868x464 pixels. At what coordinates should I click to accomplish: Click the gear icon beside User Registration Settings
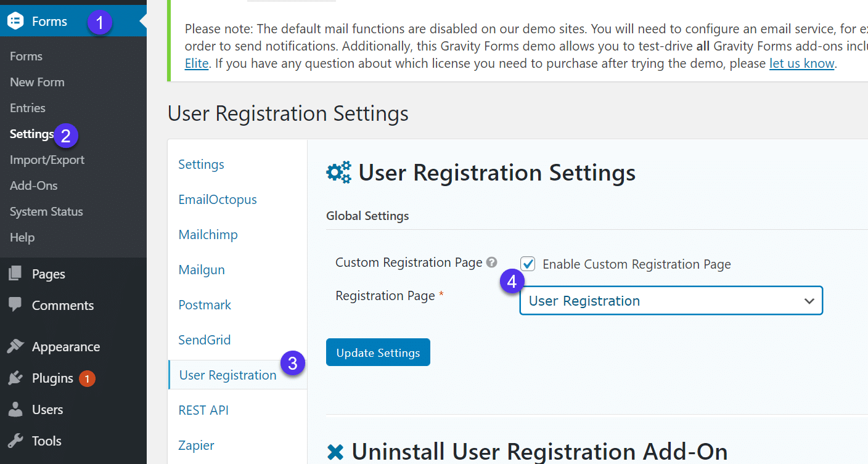(x=338, y=173)
